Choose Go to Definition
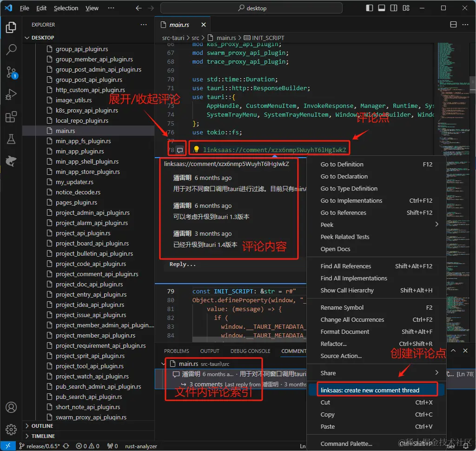The width and height of the screenshot is (476, 451). pyautogui.click(x=377, y=164)
